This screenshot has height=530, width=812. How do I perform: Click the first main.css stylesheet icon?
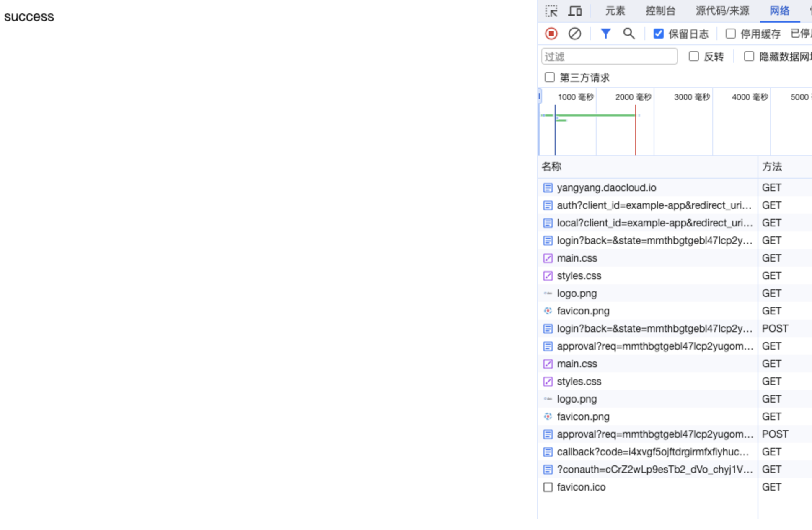point(548,258)
